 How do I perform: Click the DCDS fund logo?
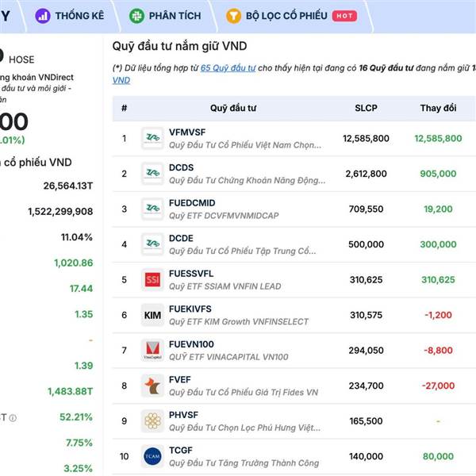pos(152,173)
